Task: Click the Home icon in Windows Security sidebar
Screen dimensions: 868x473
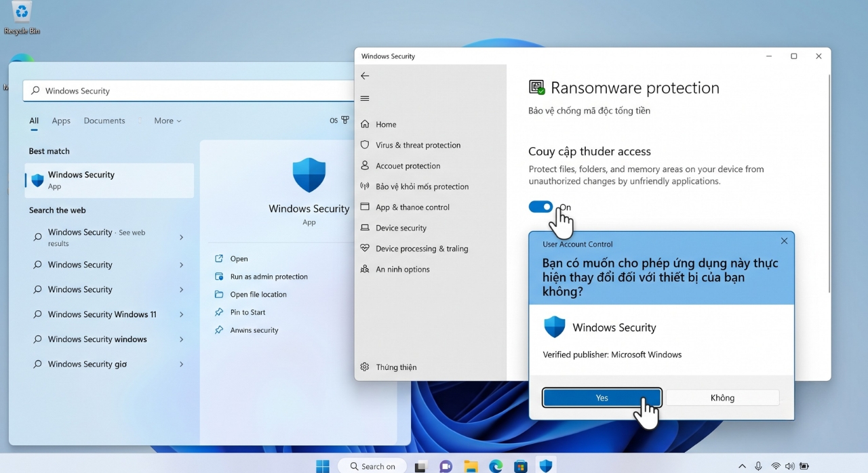Action: [x=365, y=124]
